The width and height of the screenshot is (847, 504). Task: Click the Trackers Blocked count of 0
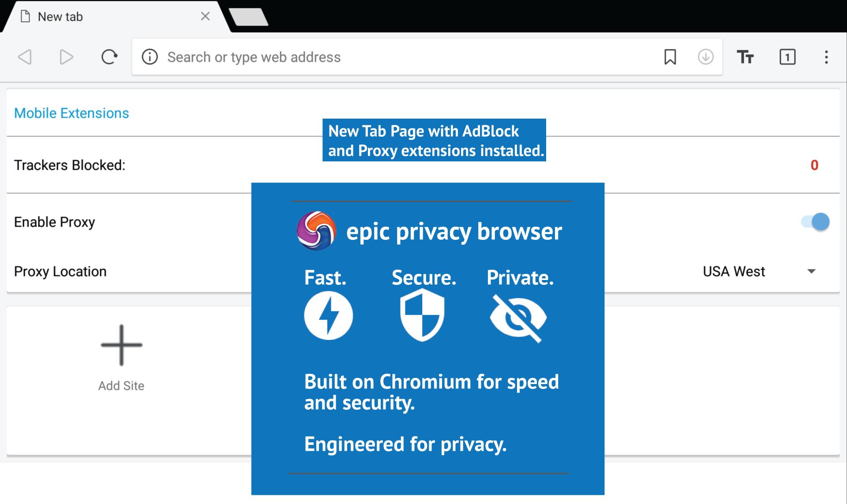click(x=814, y=165)
